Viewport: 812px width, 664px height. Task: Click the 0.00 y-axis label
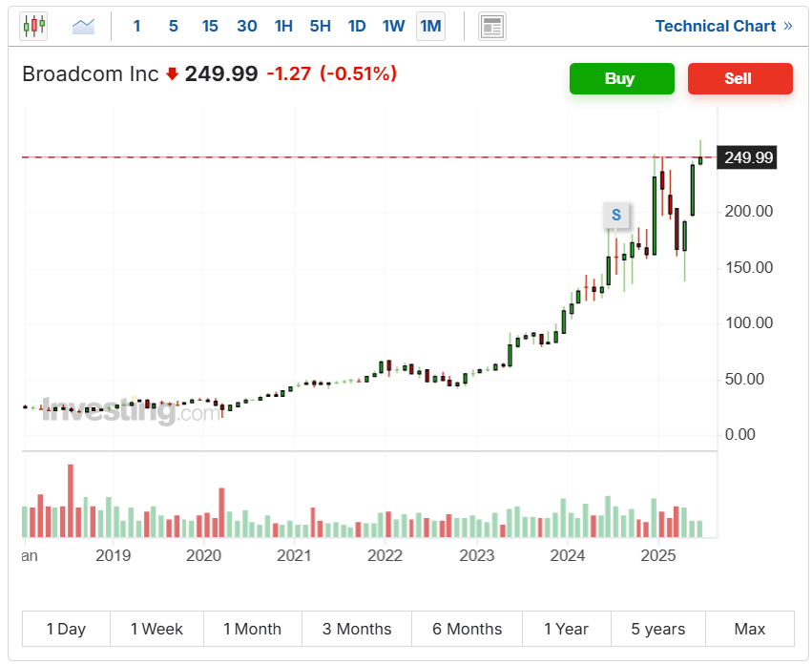[740, 434]
